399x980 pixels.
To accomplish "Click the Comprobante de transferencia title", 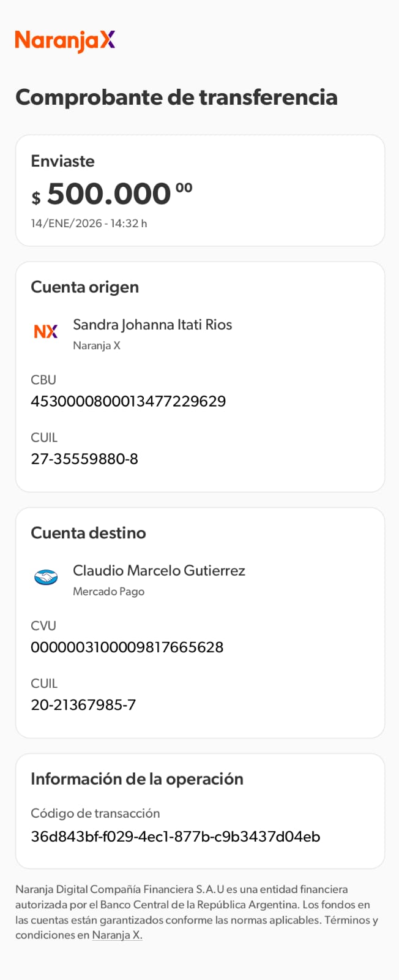I will pos(176,97).
